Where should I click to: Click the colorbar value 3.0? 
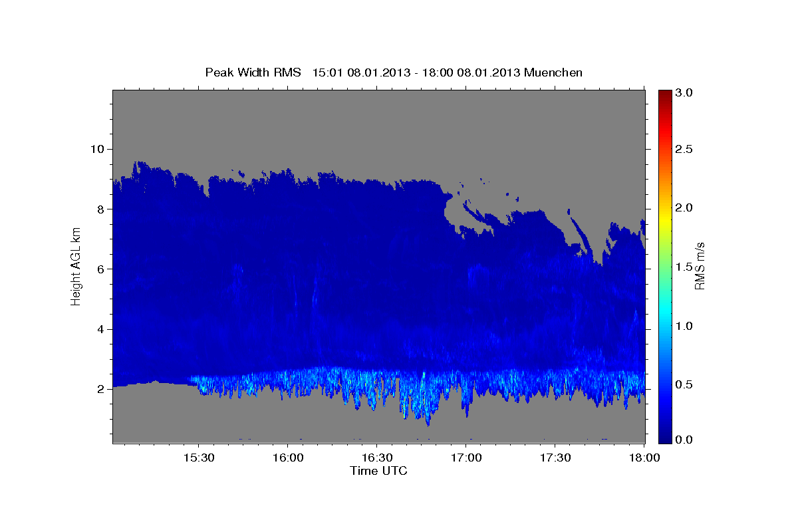685,92
